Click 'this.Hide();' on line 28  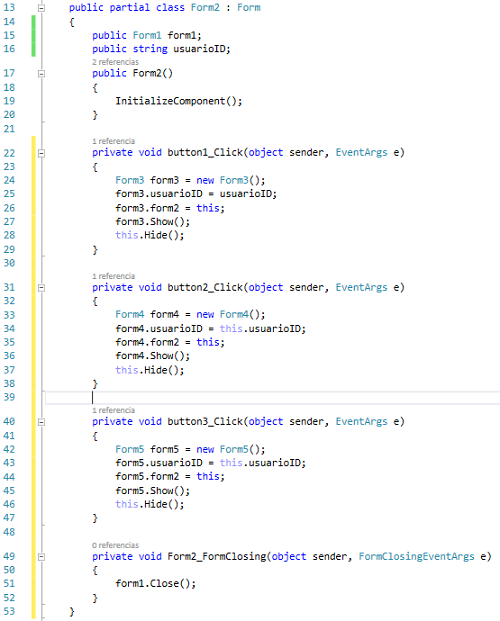[x=150, y=235]
